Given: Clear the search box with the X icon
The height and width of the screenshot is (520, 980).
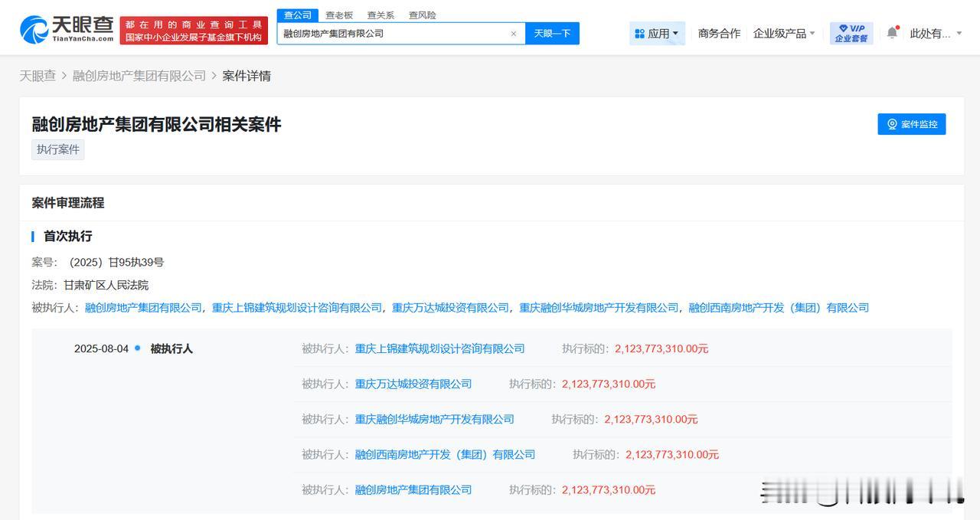Looking at the screenshot, I should (x=513, y=34).
